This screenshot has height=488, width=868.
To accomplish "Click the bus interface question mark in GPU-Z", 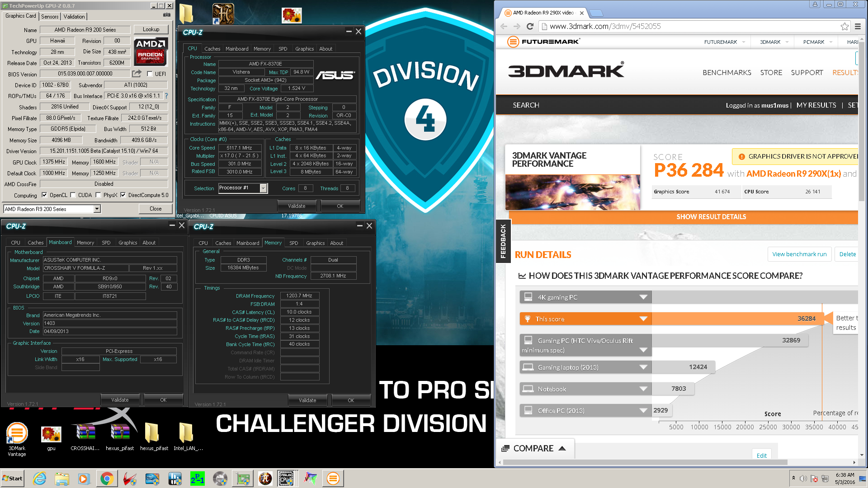I will pyautogui.click(x=166, y=96).
